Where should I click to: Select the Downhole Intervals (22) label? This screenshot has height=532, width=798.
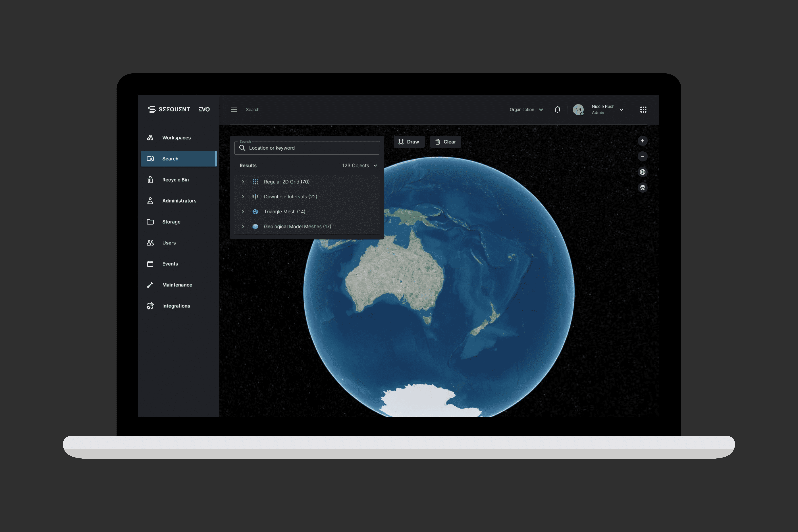(290, 197)
